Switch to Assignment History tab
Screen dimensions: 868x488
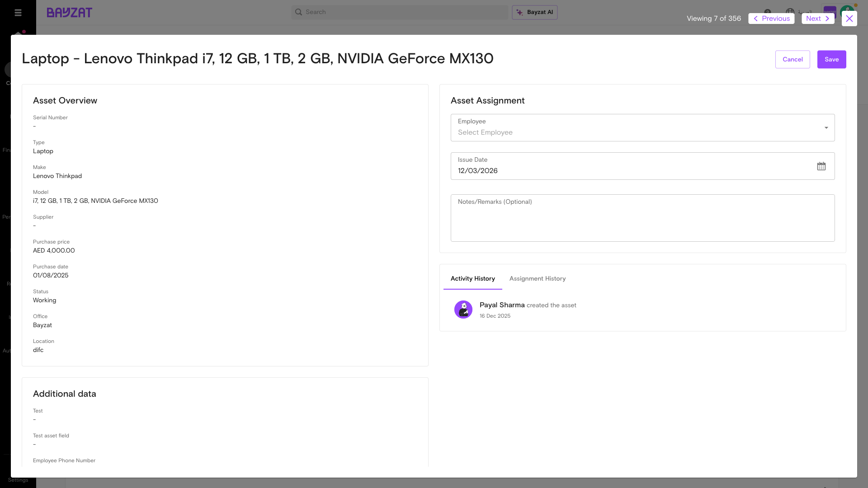(x=538, y=279)
